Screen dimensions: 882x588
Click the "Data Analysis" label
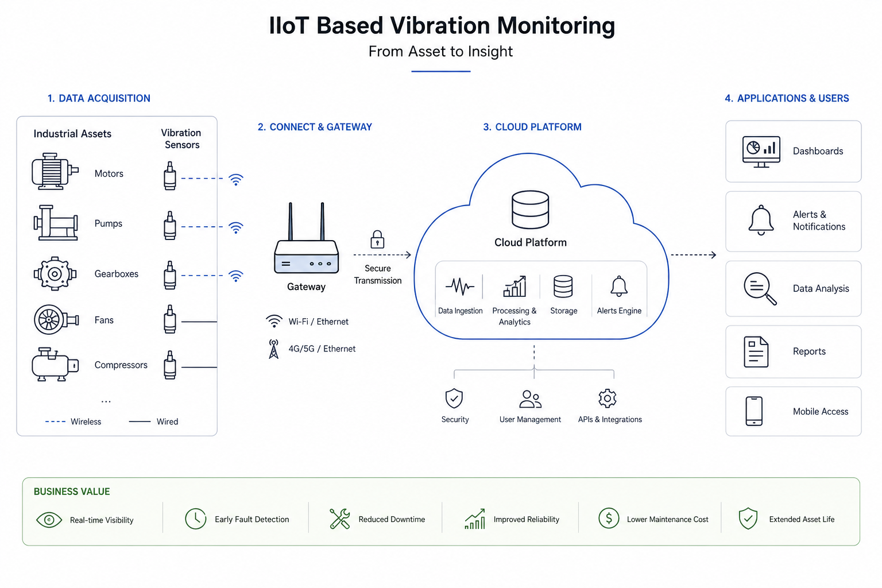point(821,288)
